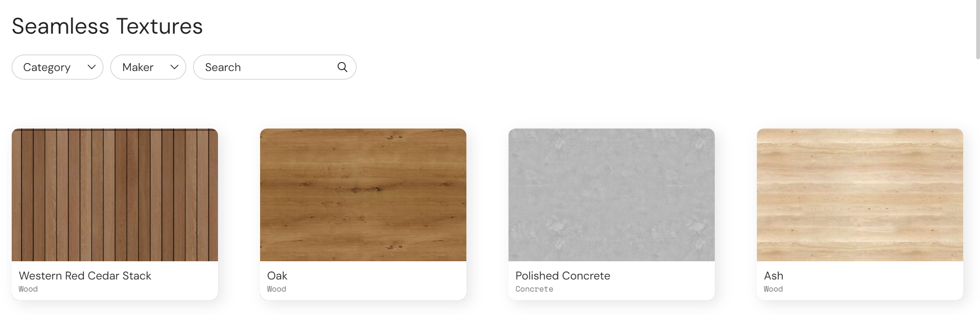Click the Maker chevron arrow

[174, 67]
